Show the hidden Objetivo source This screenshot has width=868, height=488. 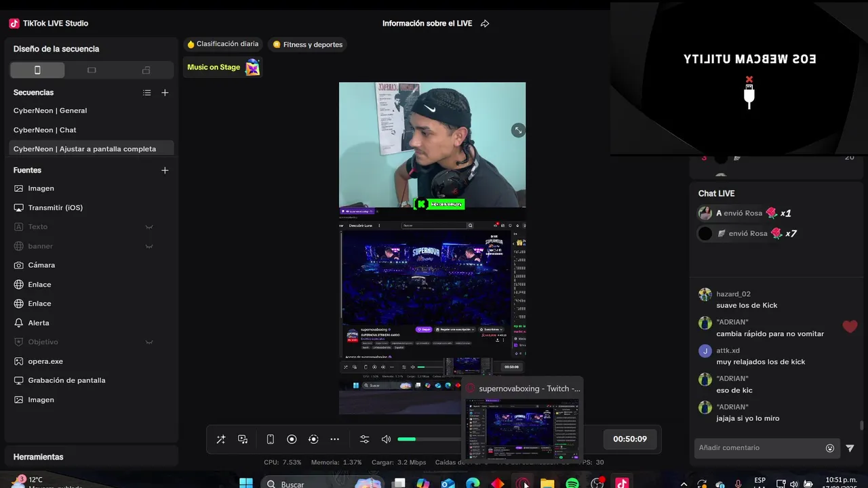[149, 342]
